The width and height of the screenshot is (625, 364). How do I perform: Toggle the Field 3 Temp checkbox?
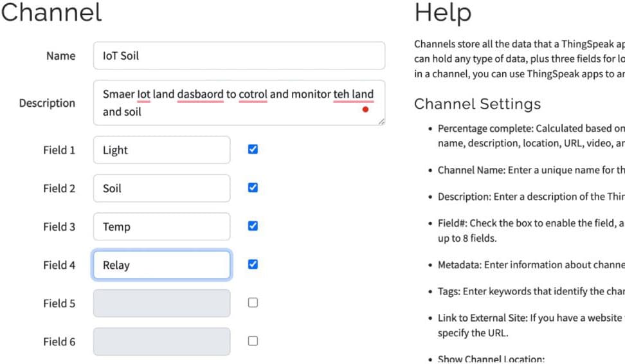253,226
